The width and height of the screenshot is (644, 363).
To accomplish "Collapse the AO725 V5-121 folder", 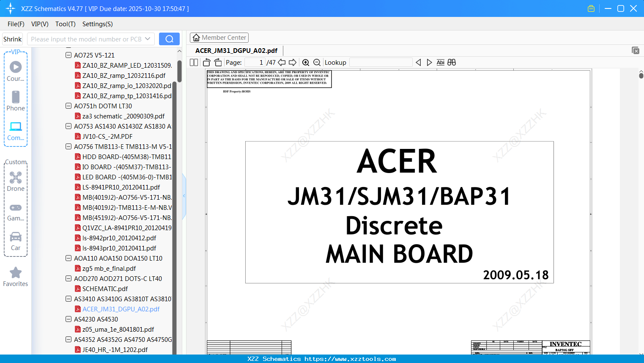I will click(x=69, y=55).
